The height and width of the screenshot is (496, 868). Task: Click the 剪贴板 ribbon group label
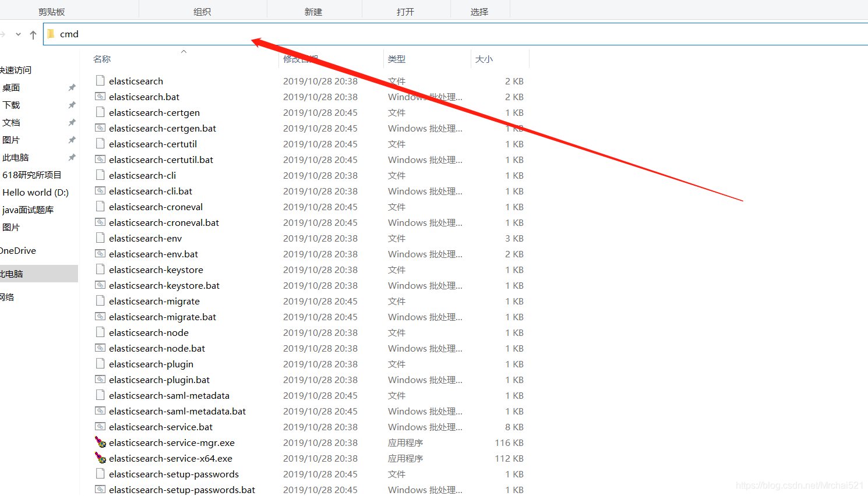coord(52,12)
